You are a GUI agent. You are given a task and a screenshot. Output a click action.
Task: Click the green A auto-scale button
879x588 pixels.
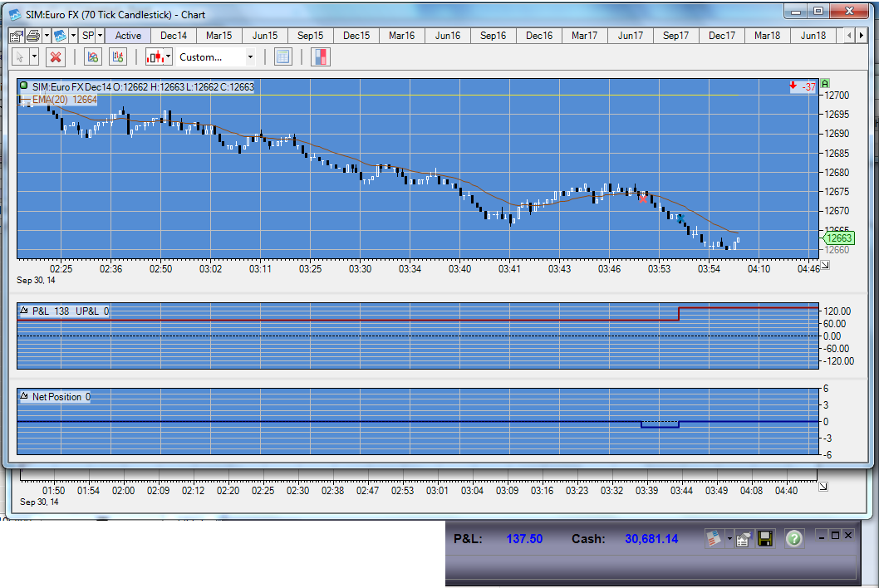(x=825, y=84)
